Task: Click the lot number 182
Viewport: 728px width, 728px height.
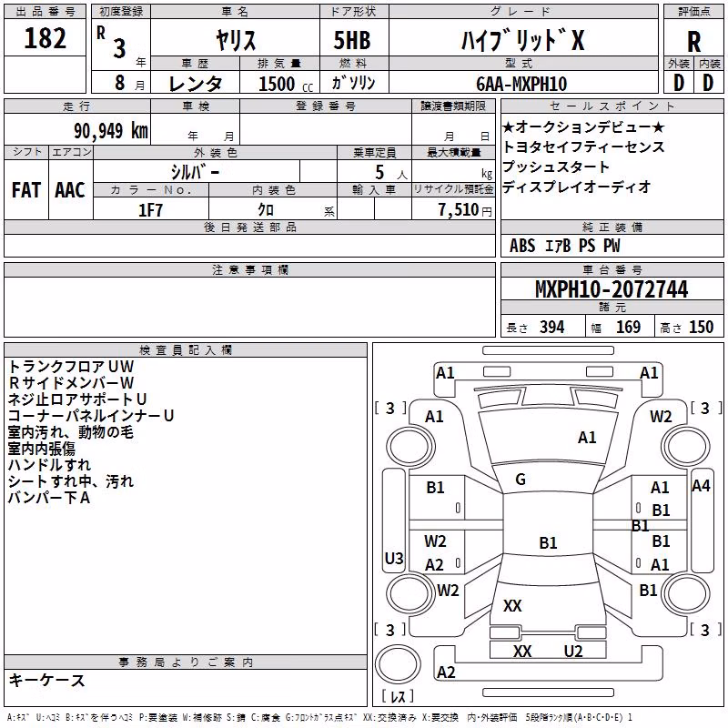Action: (x=45, y=38)
